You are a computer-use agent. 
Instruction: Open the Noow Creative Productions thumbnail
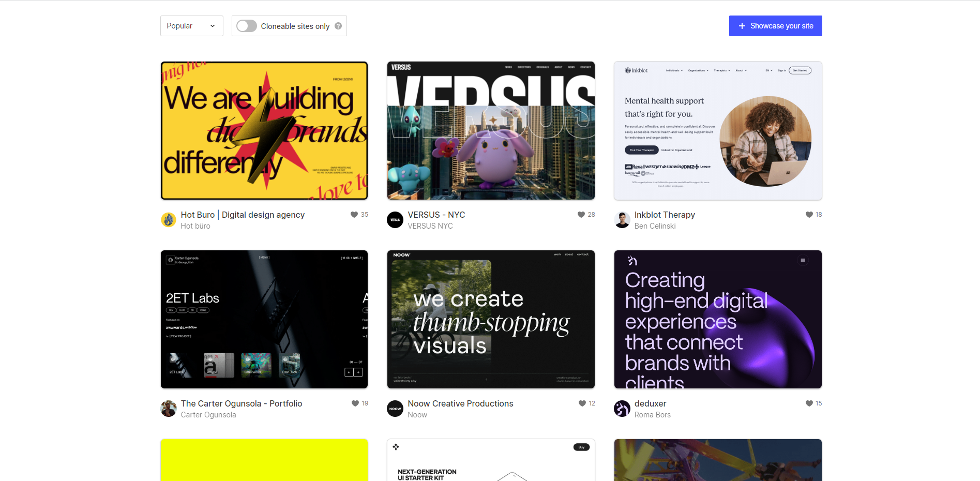[491, 319]
